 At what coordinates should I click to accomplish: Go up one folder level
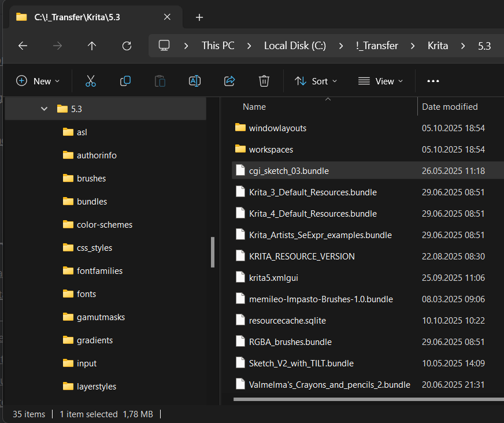point(92,46)
